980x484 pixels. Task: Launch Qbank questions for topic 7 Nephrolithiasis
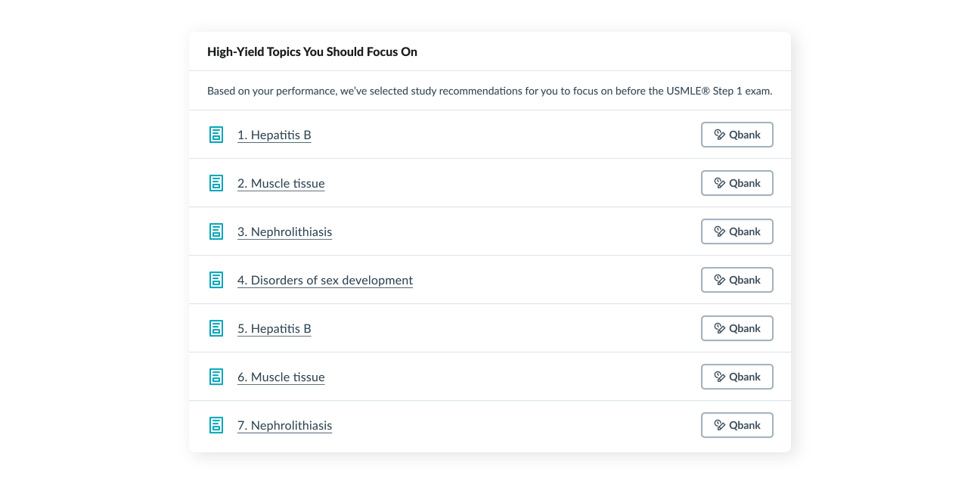(737, 425)
